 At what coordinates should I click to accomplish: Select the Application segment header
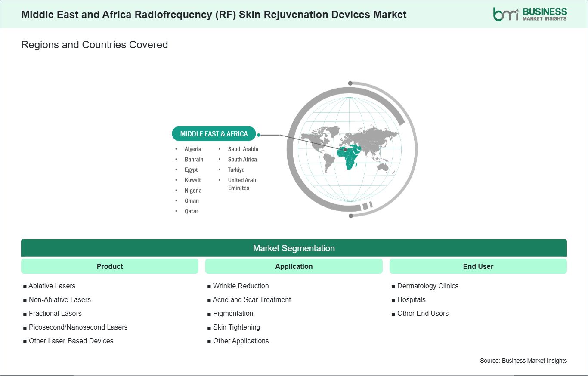(294, 266)
